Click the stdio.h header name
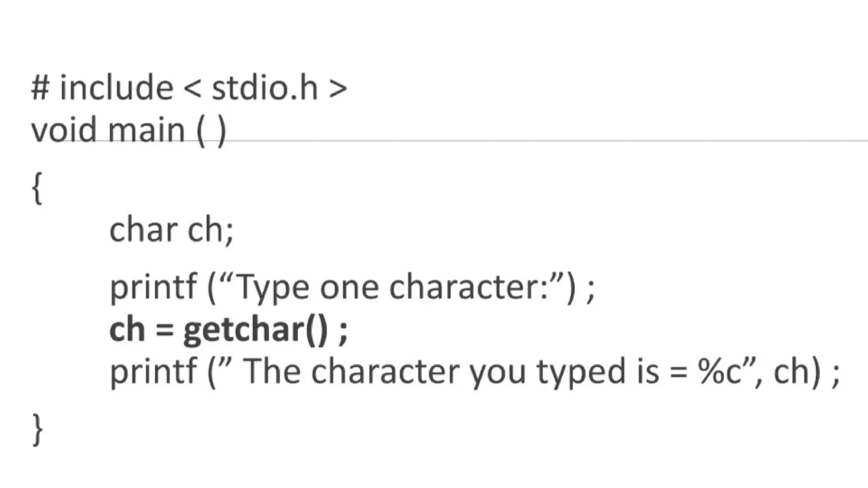The width and height of the screenshot is (868, 488). 264,88
